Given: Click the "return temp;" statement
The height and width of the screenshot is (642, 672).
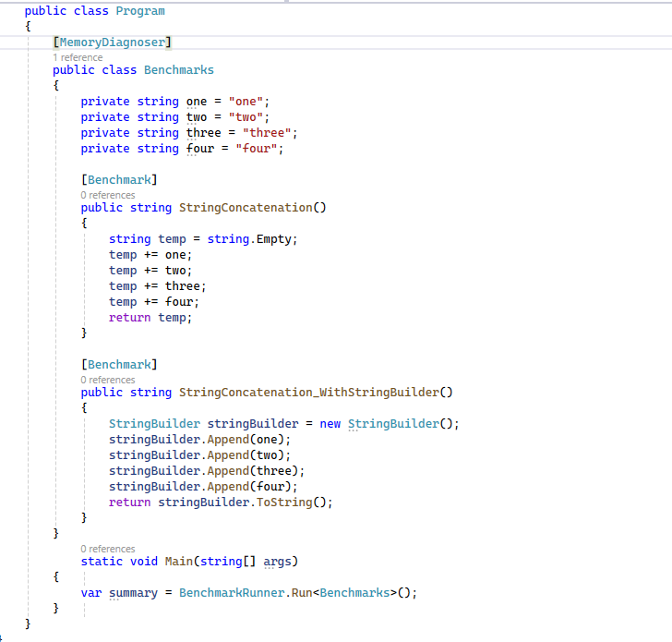Looking at the screenshot, I should [x=150, y=317].
